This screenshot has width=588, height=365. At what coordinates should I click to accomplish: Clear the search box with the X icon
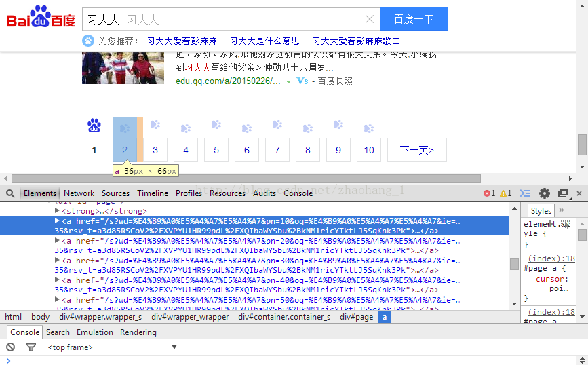coord(370,19)
